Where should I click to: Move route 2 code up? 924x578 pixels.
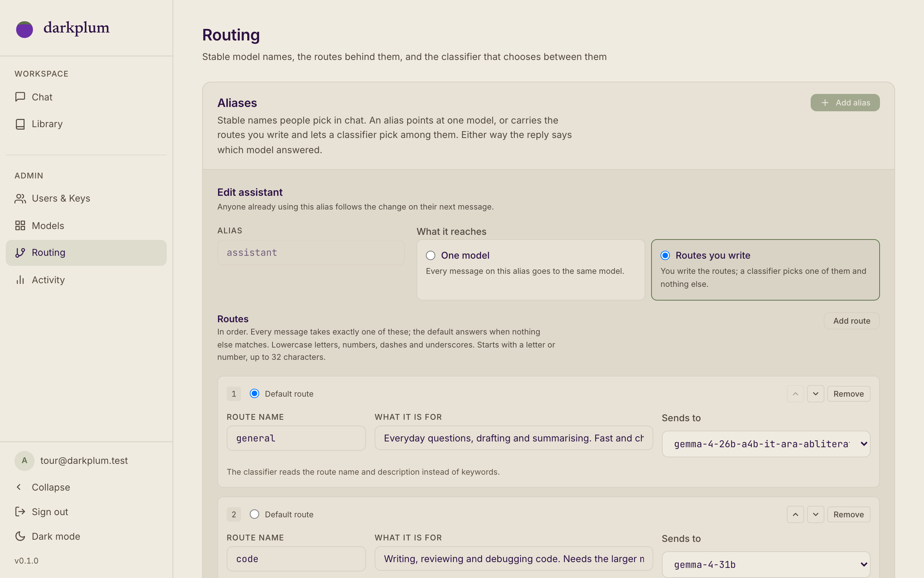[x=796, y=514]
